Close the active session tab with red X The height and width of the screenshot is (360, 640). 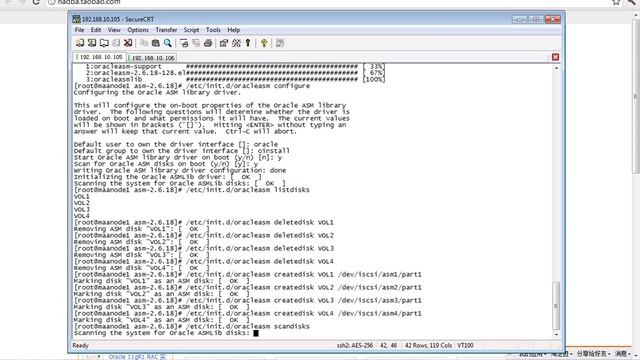click(x=555, y=57)
